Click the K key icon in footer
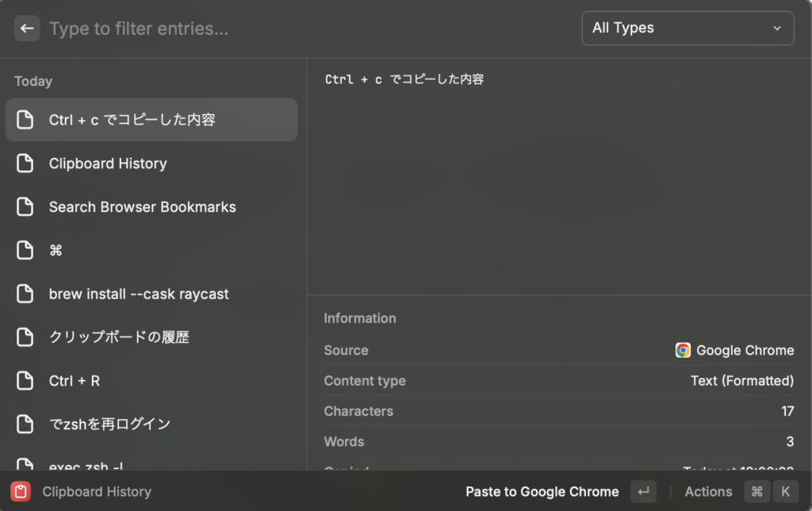Image resolution: width=812 pixels, height=511 pixels. coord(785,492)
